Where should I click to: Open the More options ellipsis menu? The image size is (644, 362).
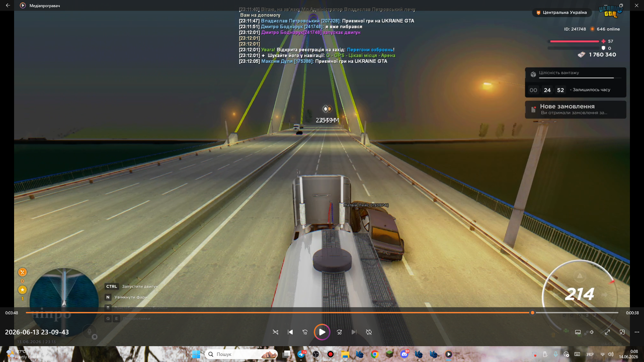636,332
